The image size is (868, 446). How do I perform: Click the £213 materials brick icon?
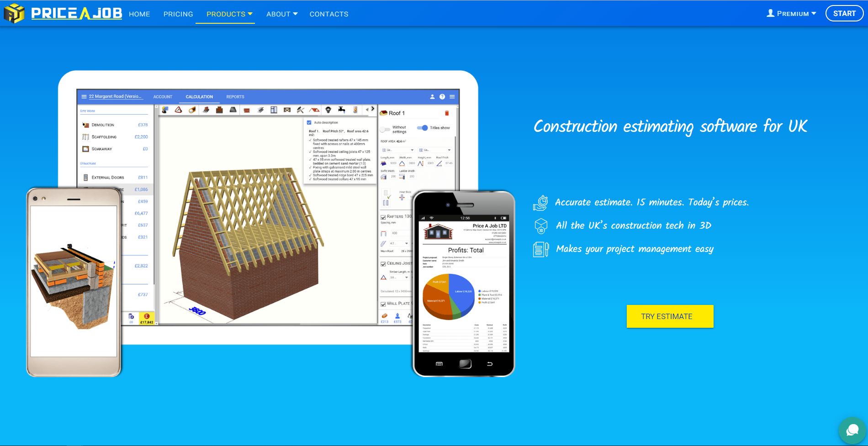point(385,316)
